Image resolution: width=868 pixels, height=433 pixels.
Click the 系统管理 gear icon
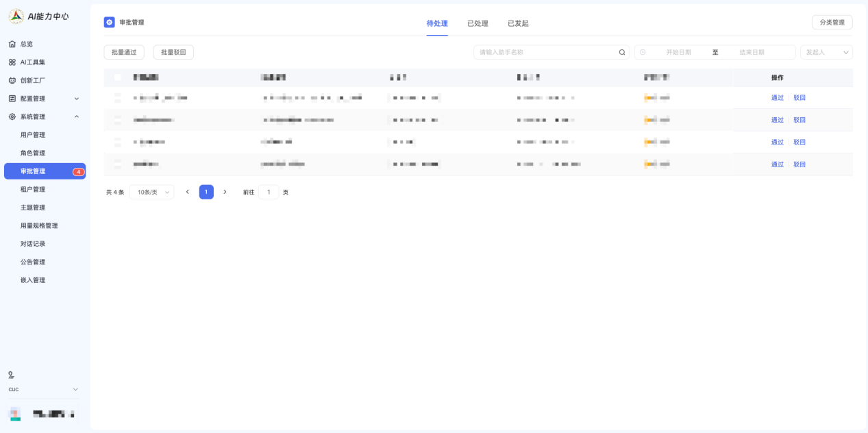click(x=12, y=116)
